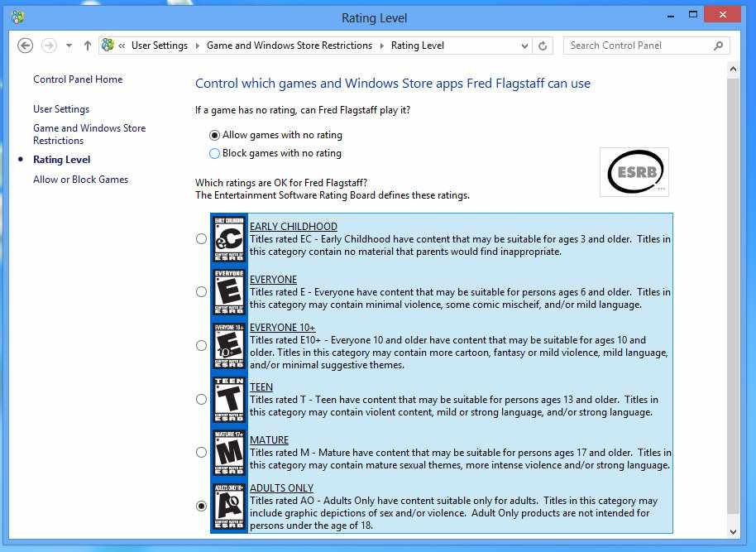Refresh the Rating Level page
Viewport: 756px width, 552px height.
coord(543,46)
